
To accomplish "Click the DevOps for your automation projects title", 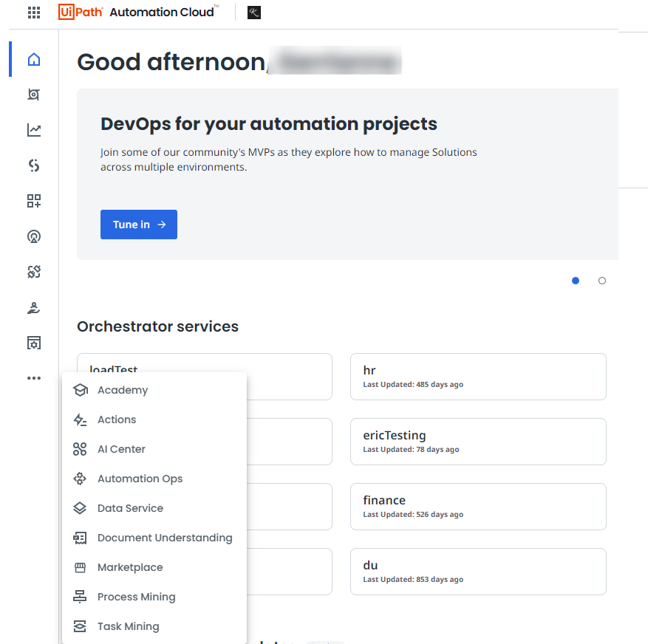I will click(x=269, y=124).
